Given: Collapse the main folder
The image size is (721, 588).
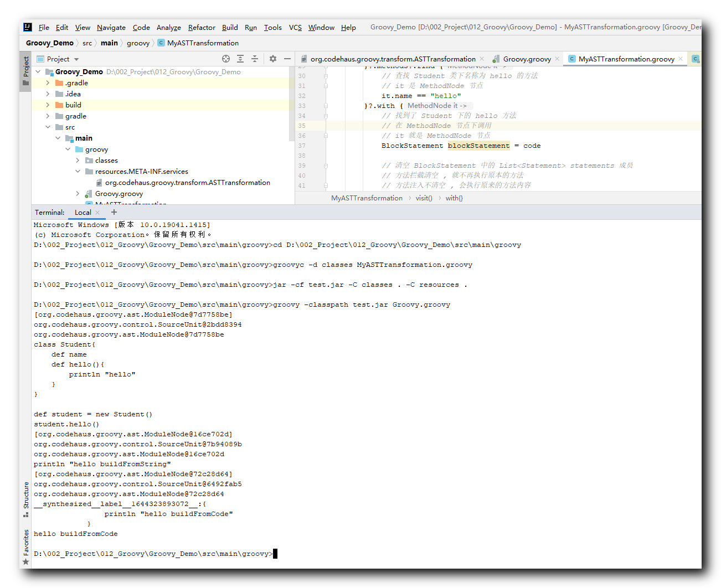Looking at the screenshot, I should [x=58, y=138].
